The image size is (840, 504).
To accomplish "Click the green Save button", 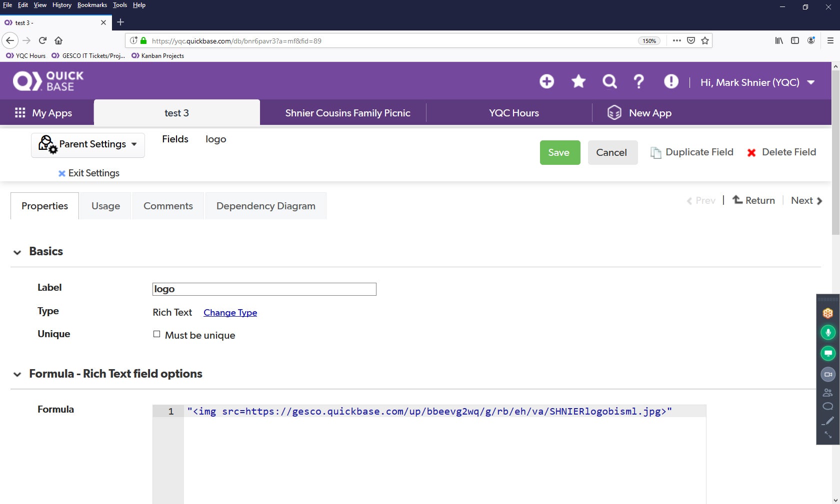I will pyautogui.click(x=560, y=152).
